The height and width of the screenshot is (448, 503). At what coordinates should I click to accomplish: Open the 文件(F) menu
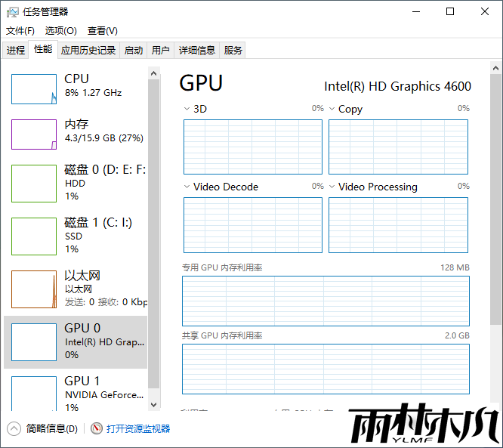20,31
